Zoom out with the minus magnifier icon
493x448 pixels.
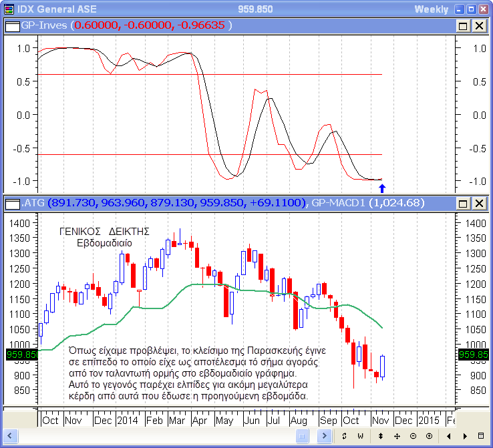coord(412,436)
